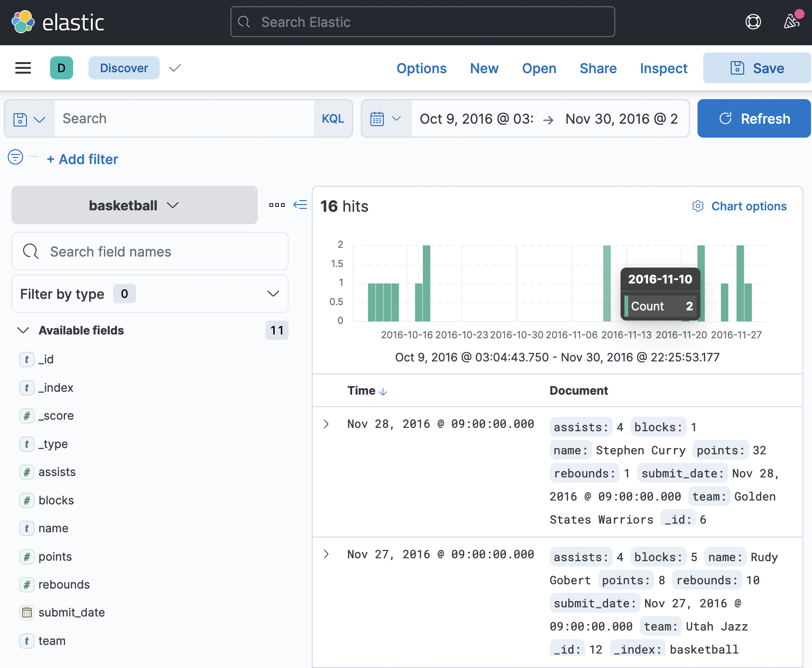The image size is (812, 668).
Task: Click the Filter by type count badge 0
Action: (x=124, y=294)
